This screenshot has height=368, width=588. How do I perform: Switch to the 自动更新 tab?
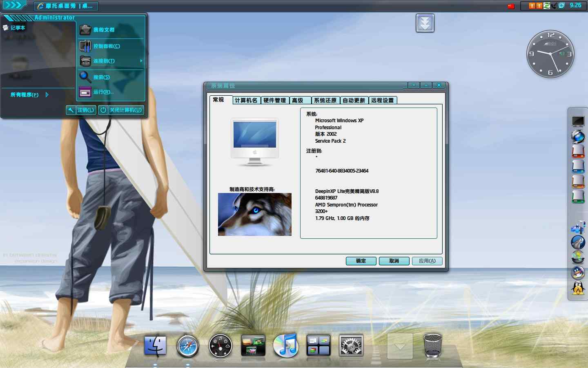click(x=354, y=100)
